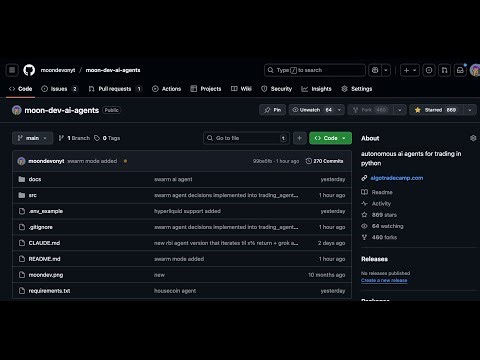Open repository Settings tab
Image resolution: width=480 pixels, height=360 pixels.
point(357,89)
